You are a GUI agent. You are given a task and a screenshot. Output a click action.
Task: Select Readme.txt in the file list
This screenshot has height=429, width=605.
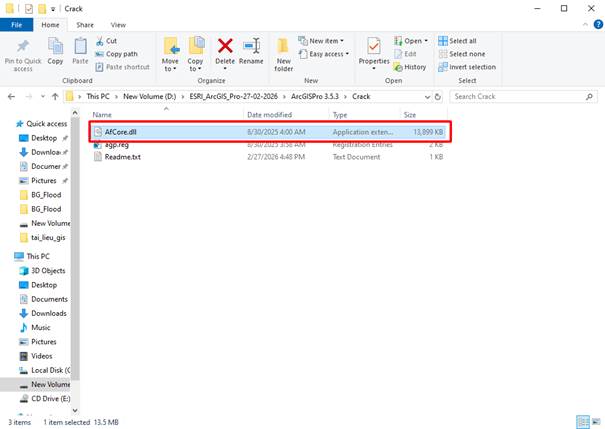[x=122, y=157]
